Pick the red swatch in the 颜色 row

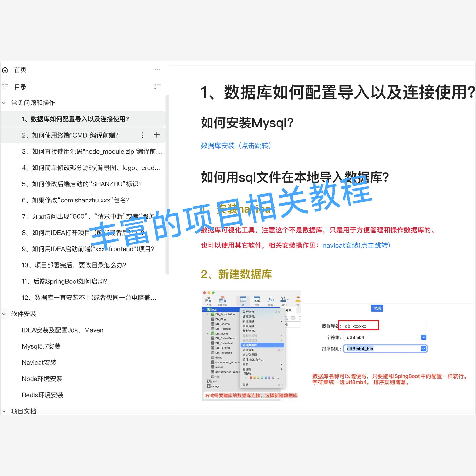click(x=251, y=378)
